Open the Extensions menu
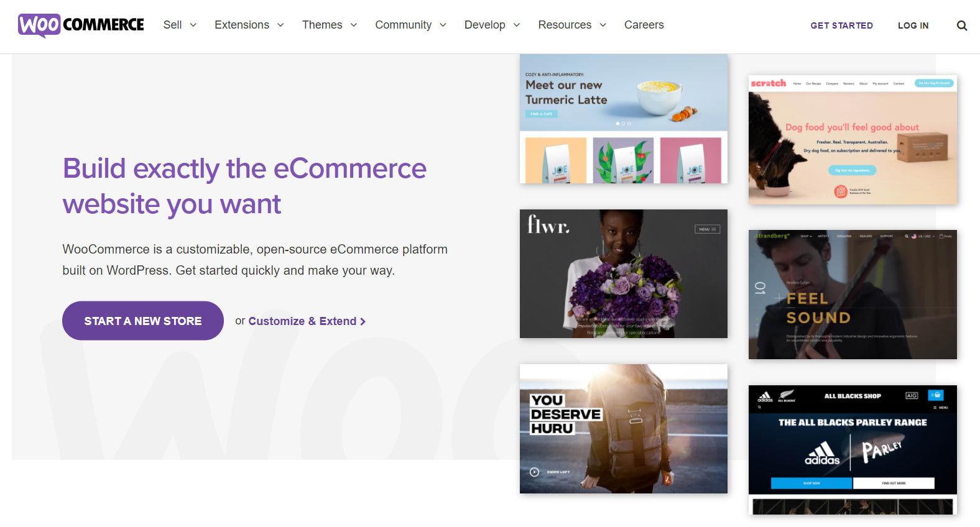Image resolution: width=980 pixels, height=527 pixels. (242, 25)
